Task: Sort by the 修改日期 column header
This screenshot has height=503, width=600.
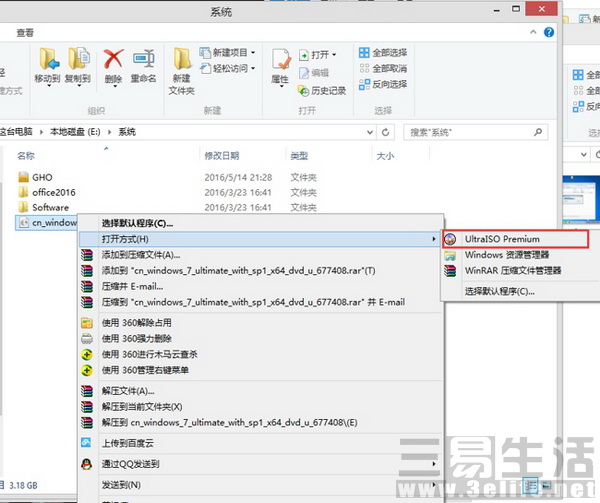Action: tap(222, 156)
